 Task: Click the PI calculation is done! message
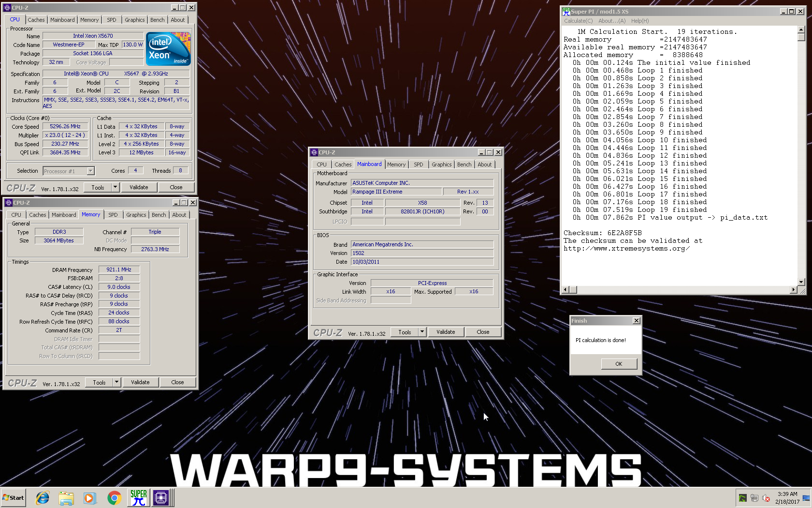tap(601, 340)
